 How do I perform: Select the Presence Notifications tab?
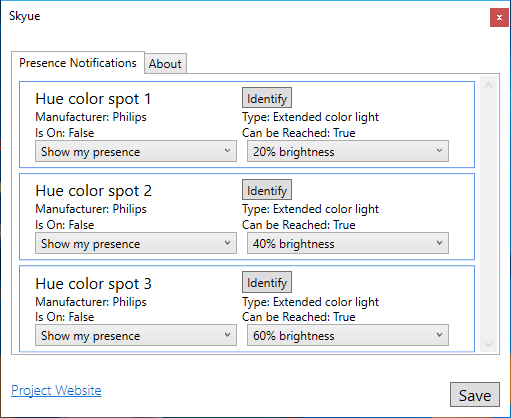(x=78, y=63)
